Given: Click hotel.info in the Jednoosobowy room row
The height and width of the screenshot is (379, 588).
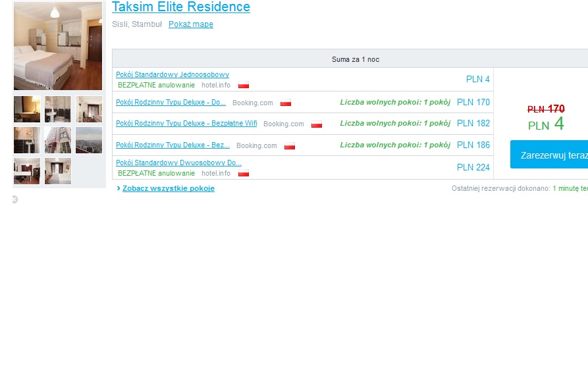Looking at the screenshot, I should pos(216,85).
